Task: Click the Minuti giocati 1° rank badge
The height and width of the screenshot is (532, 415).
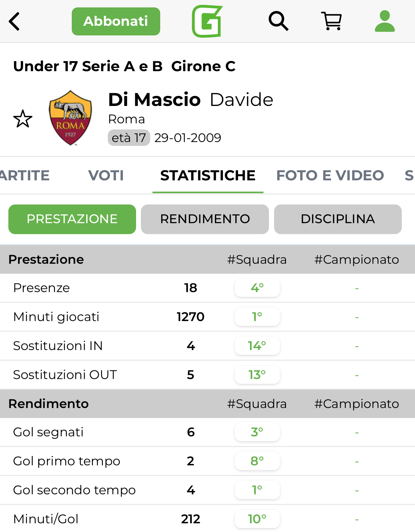Action: 257,317
